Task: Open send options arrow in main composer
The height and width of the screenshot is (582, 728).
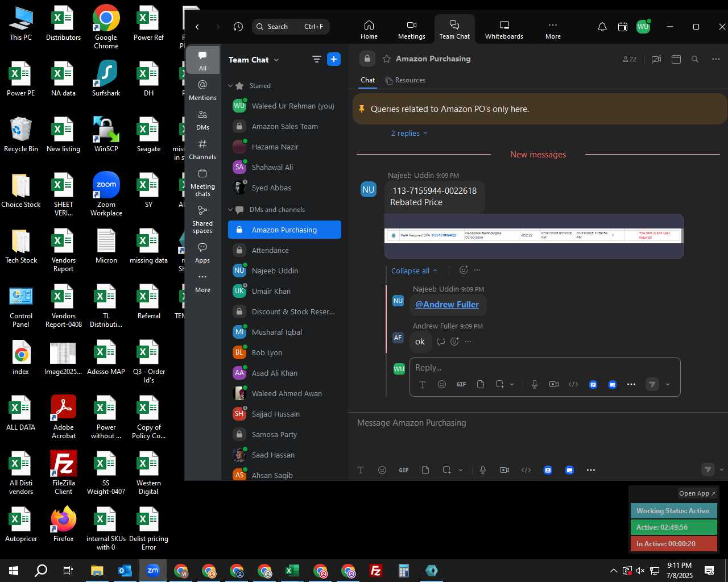Action: pos(722,469)
